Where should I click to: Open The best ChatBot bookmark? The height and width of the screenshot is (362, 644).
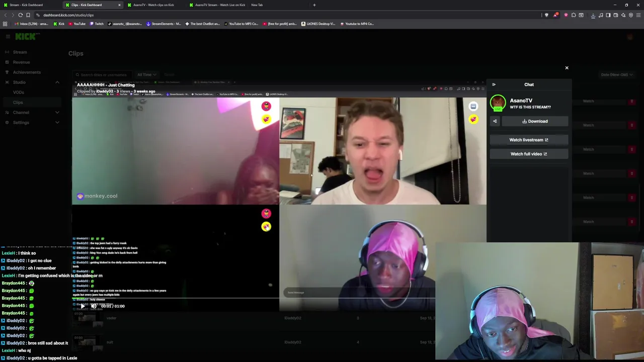(x=202, y=24)
